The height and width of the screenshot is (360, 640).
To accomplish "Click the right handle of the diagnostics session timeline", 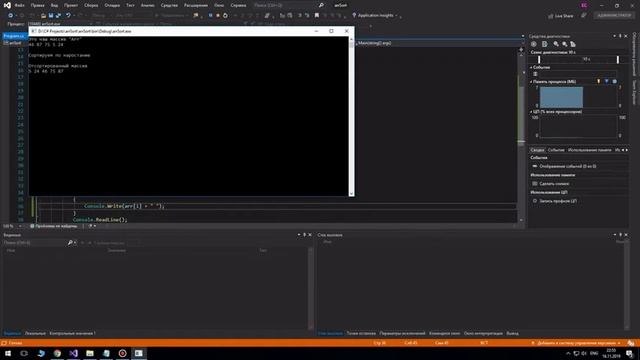I will 618,60.
